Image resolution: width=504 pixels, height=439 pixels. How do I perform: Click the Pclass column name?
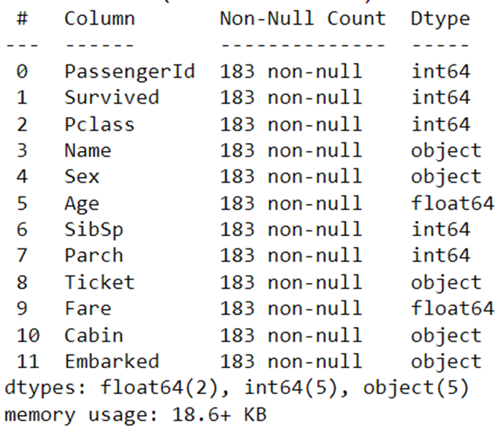[99, 124]
